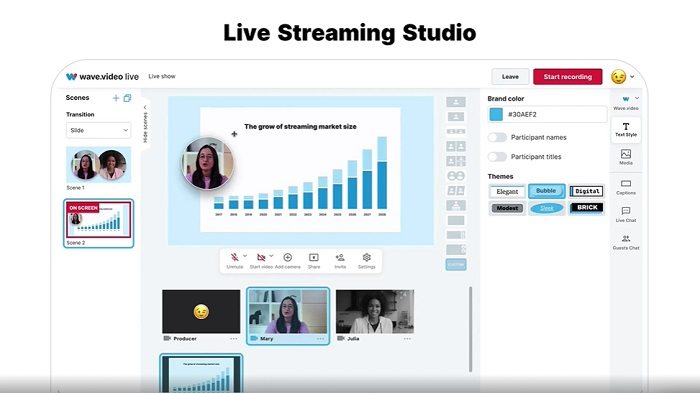
Task: Start video with the camera icon
Action: click(x=261, y=260)
